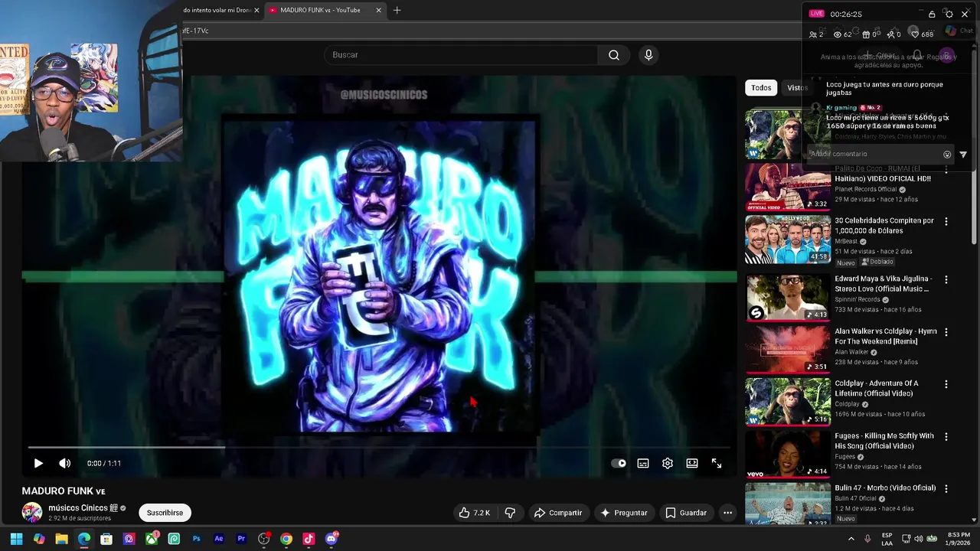Open the video player settings gear
Image resolution: width=980 pixels, height=551 pixels.
(x=668, y=463)
